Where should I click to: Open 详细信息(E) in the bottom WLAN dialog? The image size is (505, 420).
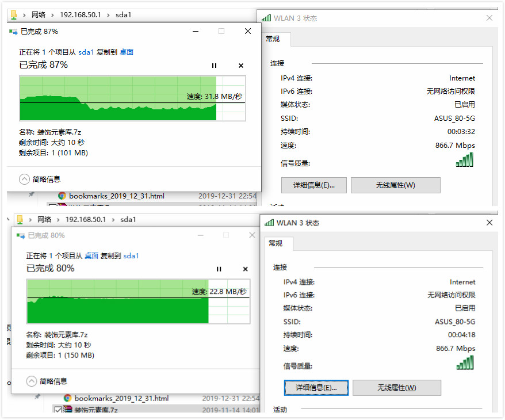click(315, 388)
